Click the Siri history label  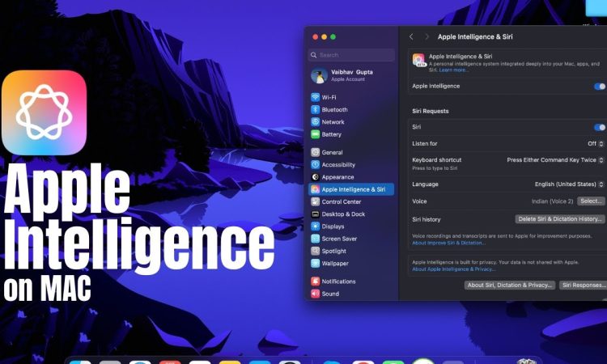pyautogui.click(x=427, y=219)
